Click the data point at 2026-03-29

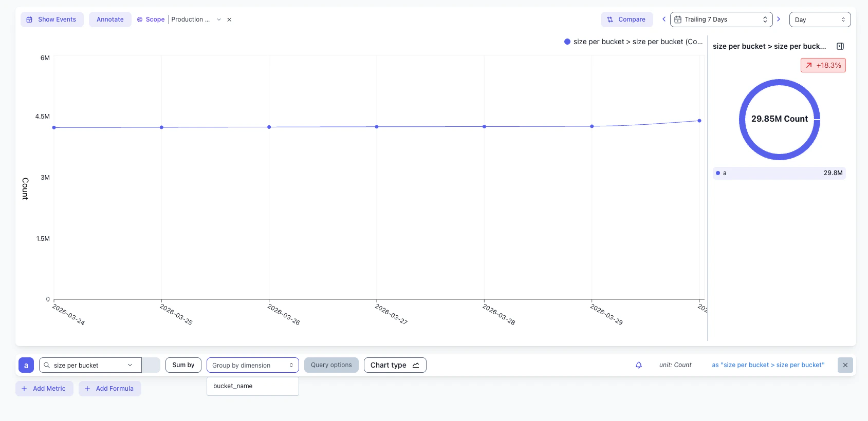(x=592, y=126)
